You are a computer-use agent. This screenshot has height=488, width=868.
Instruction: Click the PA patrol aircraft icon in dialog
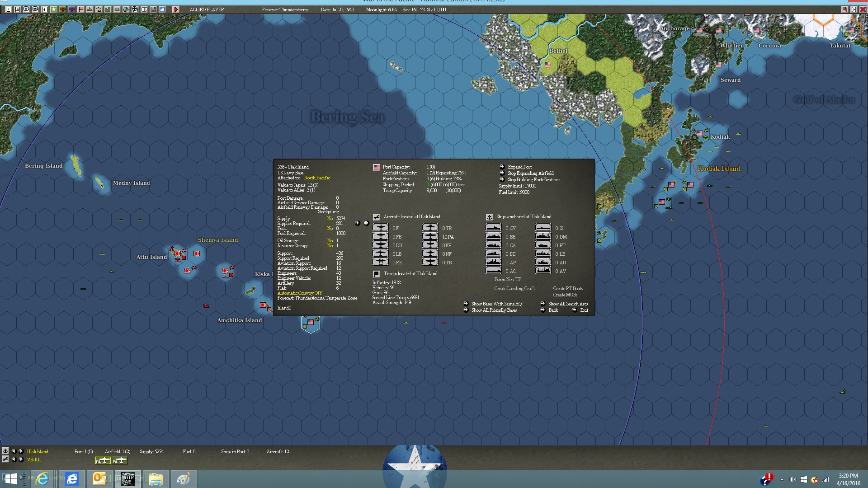[x=430, y=237]
